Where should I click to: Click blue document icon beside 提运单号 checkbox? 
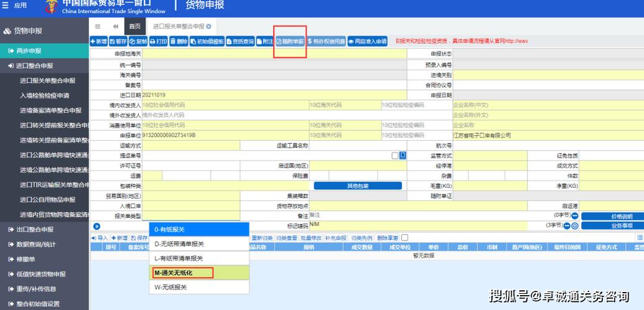click(403, 155)
